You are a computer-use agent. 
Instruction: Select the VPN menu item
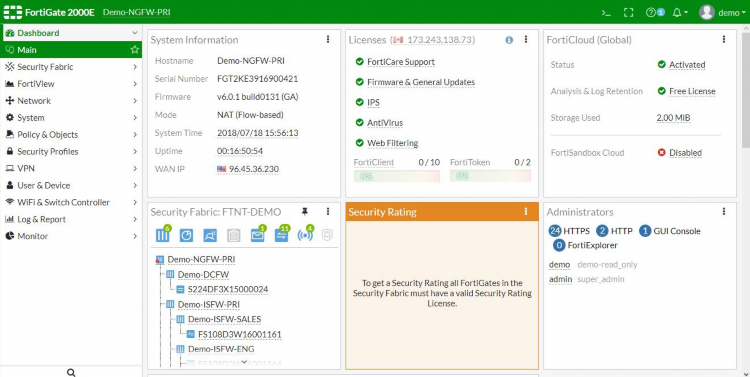pos(71,168)
